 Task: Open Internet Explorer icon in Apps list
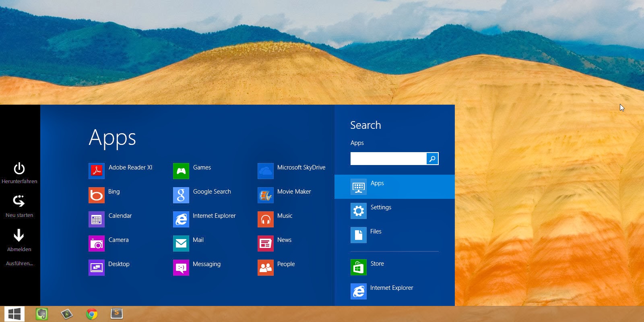point(181,219)
